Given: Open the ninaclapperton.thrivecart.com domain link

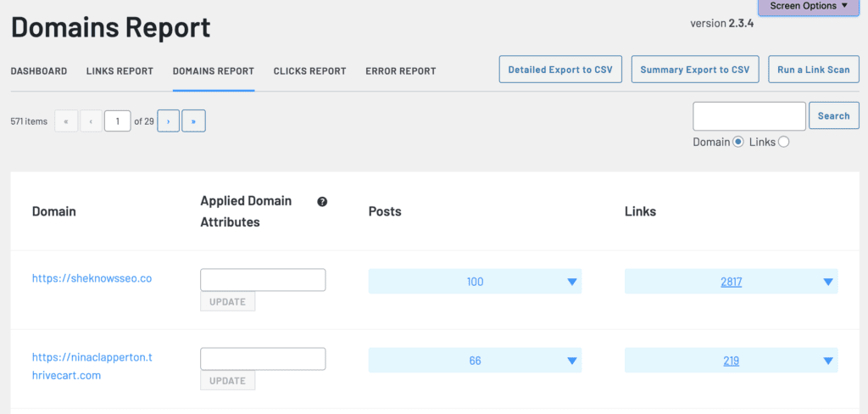Looking at the screenshot, I should [92, 366].
